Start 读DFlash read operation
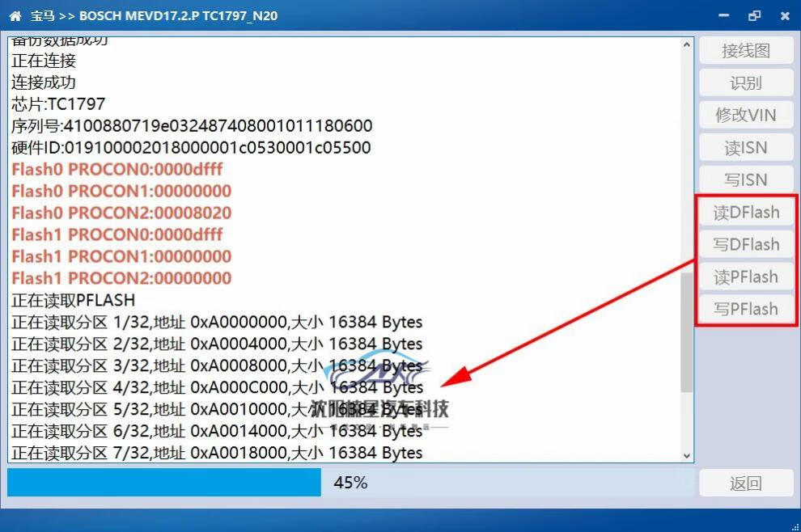 click(745, 213)
